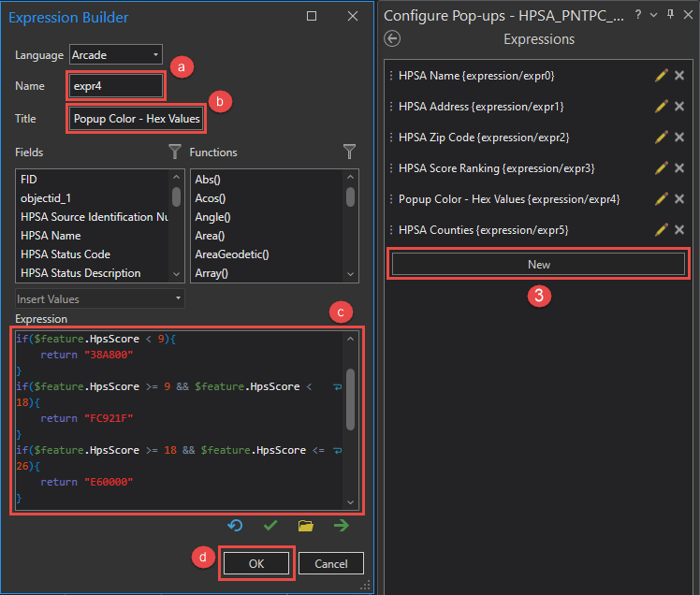The height and width of the screenshot is (595, 700).
Task: Close the Configure Pop-ups pane
Action: [688, 15]
